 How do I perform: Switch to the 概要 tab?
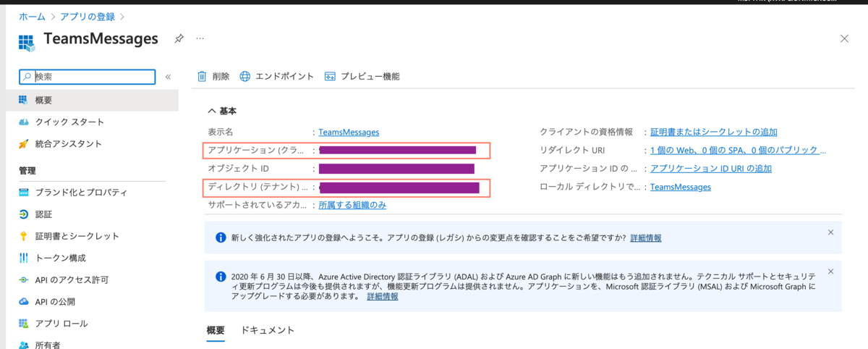[216, 330]
